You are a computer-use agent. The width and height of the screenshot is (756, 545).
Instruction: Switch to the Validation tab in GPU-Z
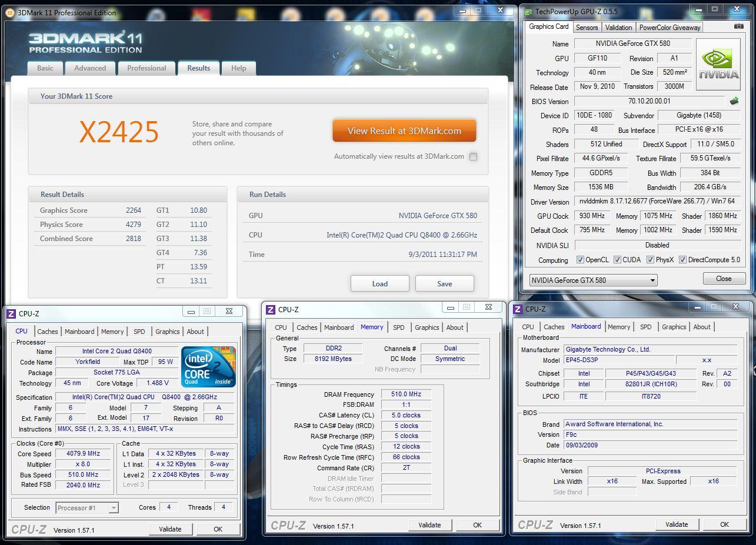tap(618, 28)
